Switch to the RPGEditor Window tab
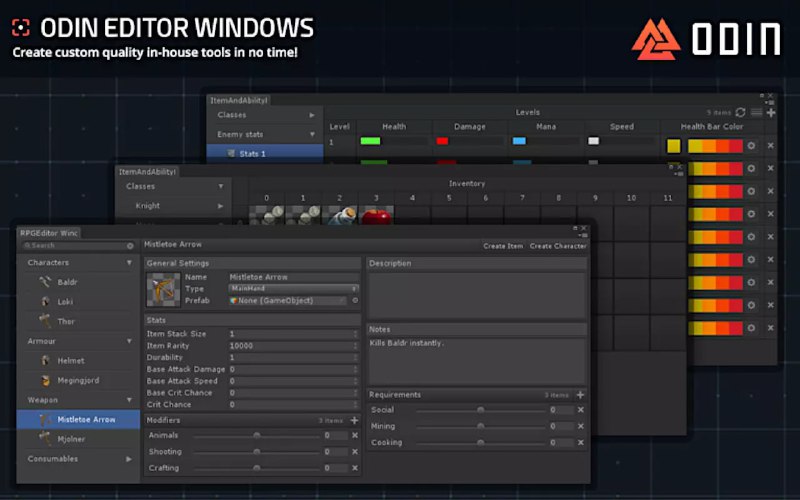Viewport: 800px width, 500px height. point(49,233)
